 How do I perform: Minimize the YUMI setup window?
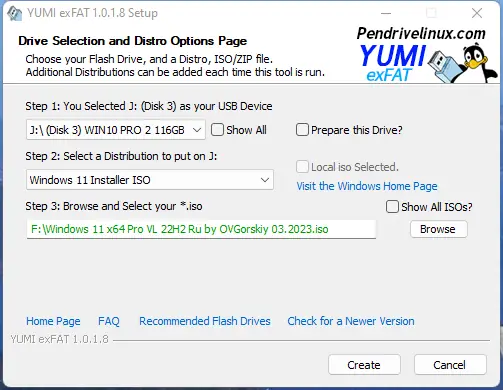[x=386, y=13]
